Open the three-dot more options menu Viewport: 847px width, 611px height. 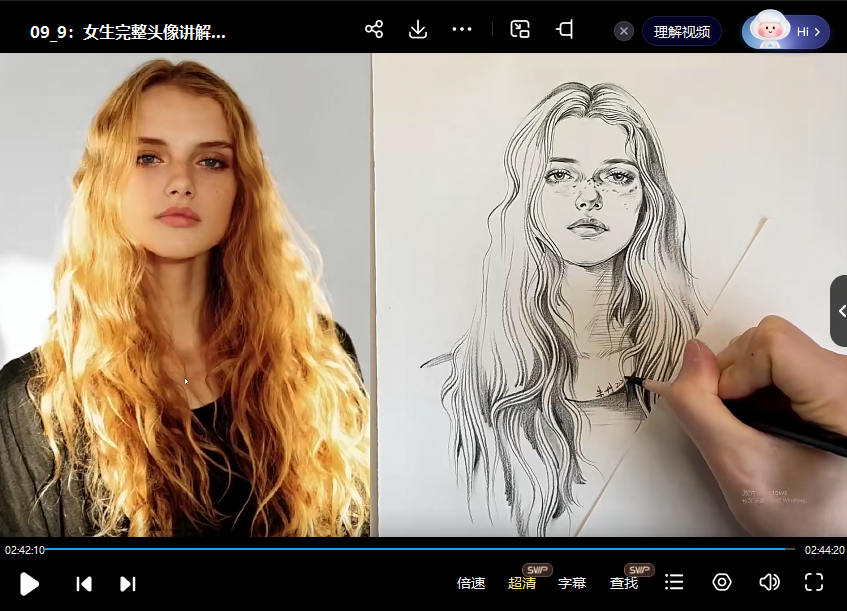461,29
